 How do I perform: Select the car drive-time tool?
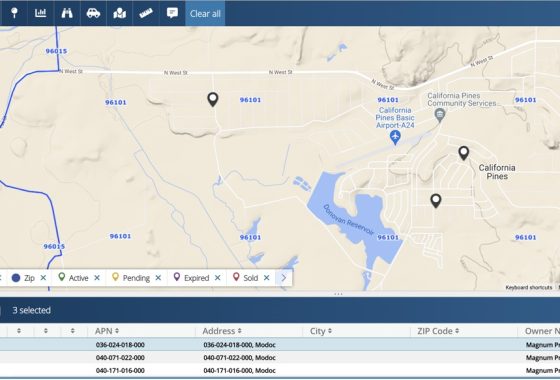93,13
